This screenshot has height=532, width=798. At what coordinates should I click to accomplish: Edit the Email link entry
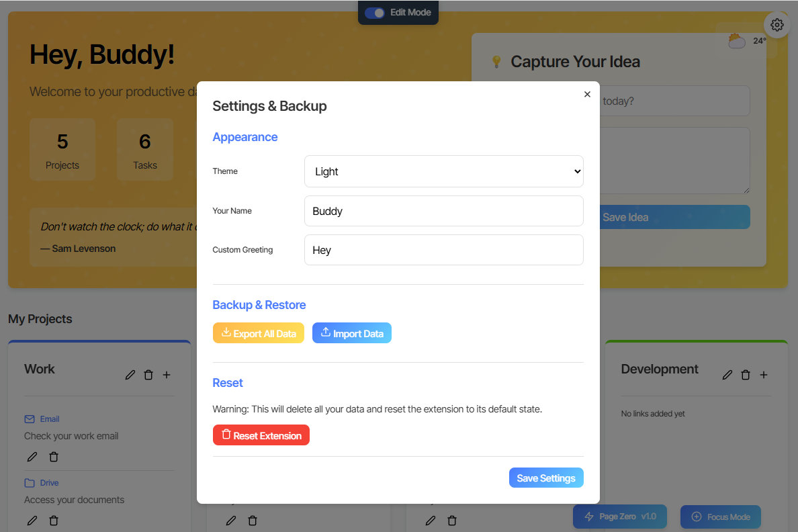click(x=32, y=457)
